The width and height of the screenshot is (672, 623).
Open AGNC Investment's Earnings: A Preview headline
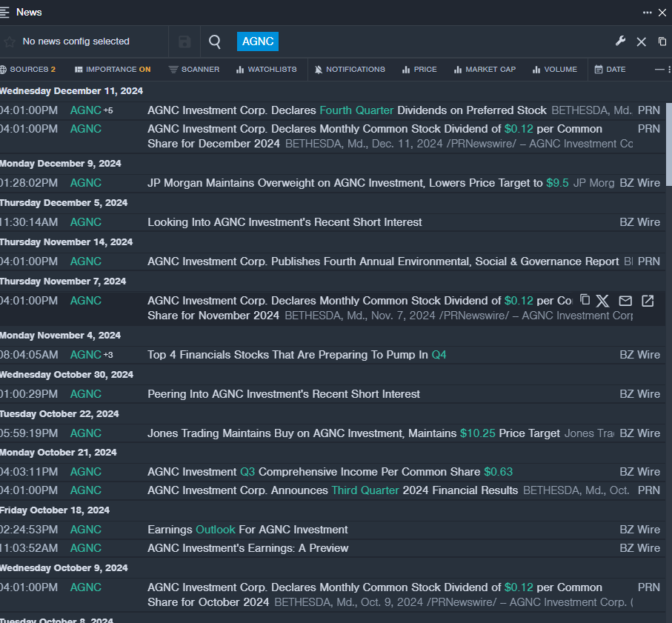[248, 548]
